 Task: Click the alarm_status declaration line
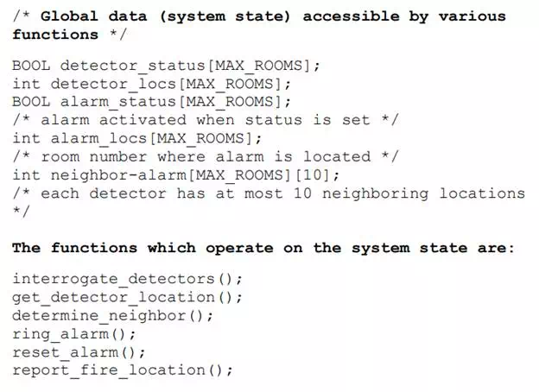152,102
